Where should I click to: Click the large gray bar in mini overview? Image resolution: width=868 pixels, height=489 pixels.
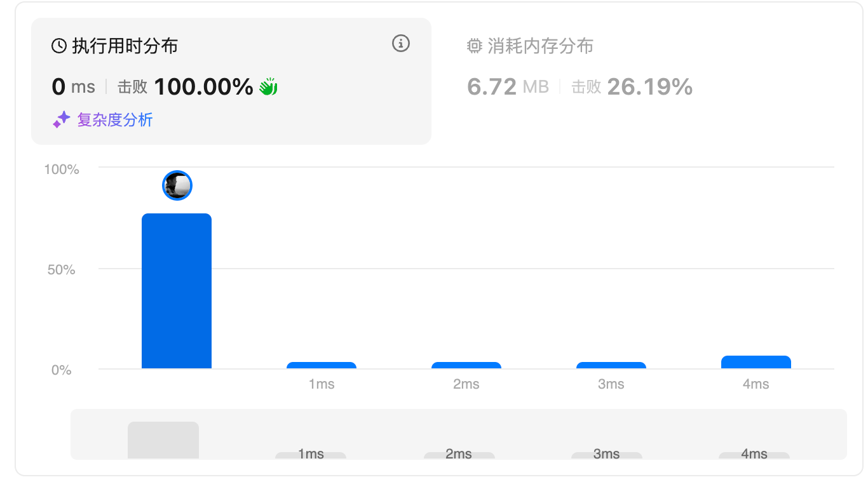tap(163, 440)
